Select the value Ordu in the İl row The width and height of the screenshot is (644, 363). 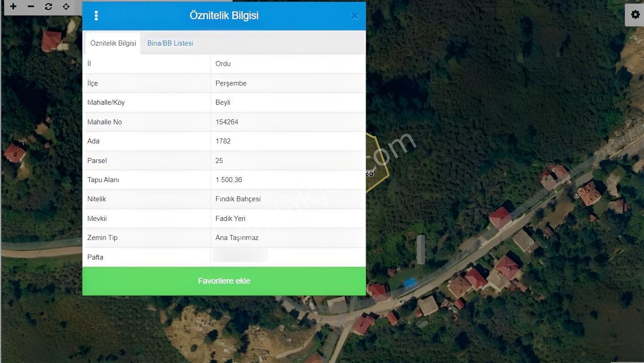(223, 64)
